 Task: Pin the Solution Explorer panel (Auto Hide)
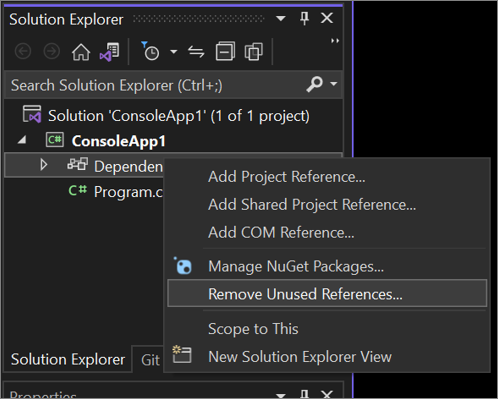[304, 18]
